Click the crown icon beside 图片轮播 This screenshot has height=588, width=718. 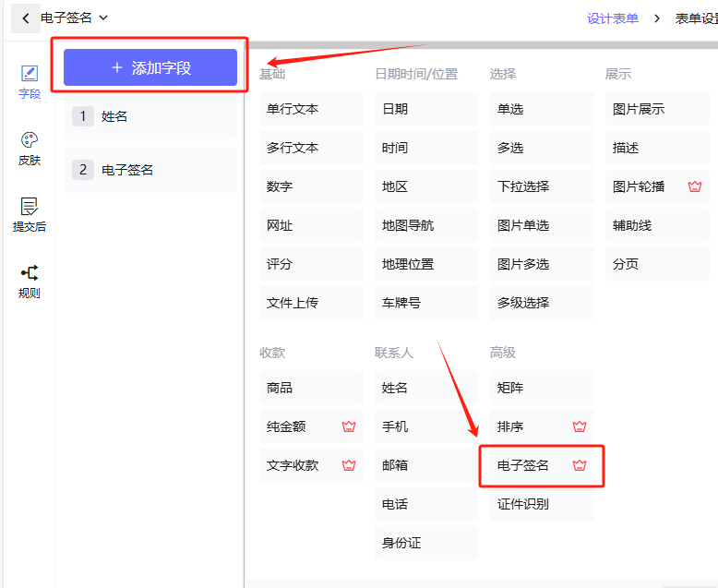(x=695, y=186)
